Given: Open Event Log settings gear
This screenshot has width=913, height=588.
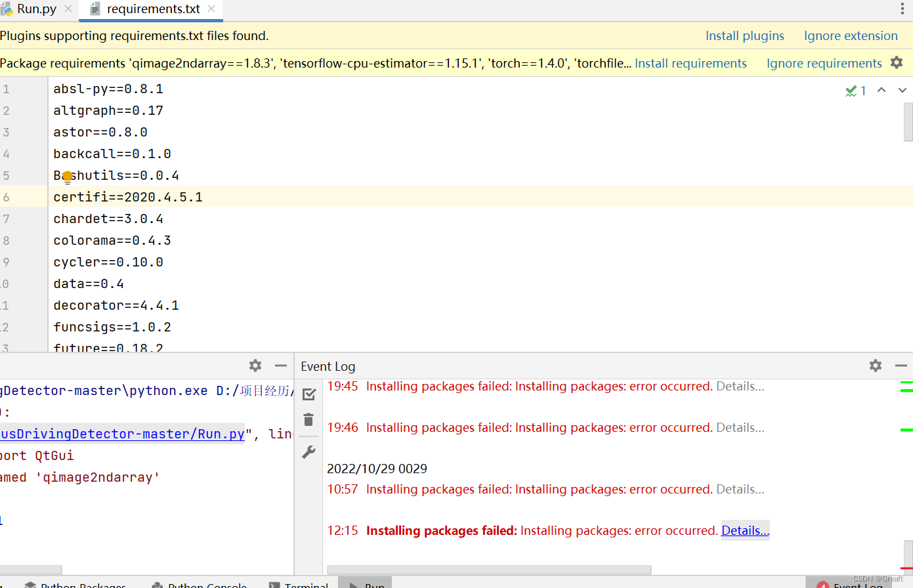Looking at the screenshot, I should tap(876, 366).
